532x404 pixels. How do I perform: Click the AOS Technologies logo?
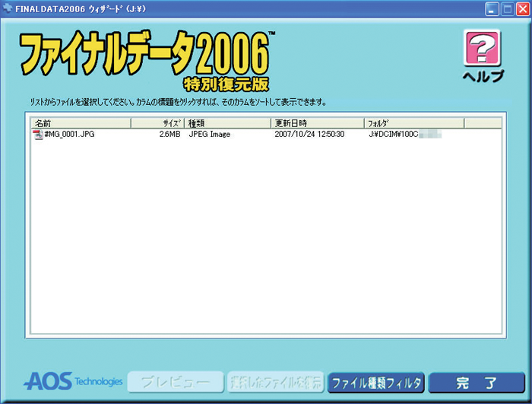pos(73,381)
